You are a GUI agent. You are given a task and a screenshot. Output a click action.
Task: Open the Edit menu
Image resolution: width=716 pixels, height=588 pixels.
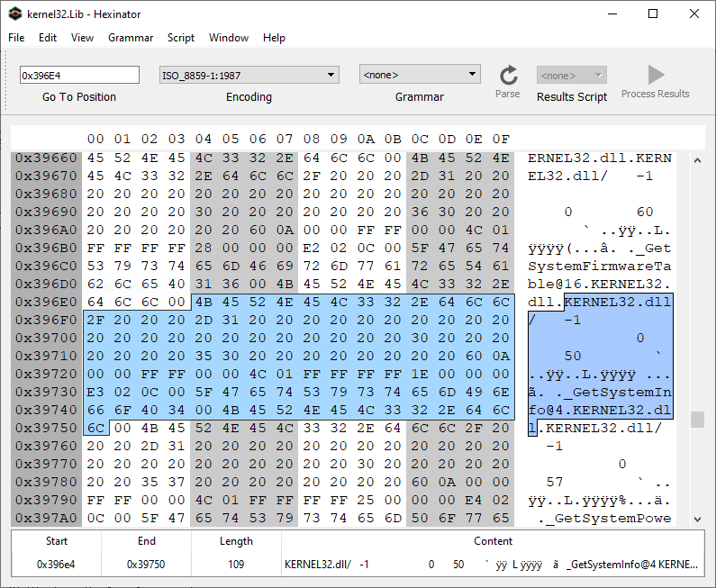[48, 38]
